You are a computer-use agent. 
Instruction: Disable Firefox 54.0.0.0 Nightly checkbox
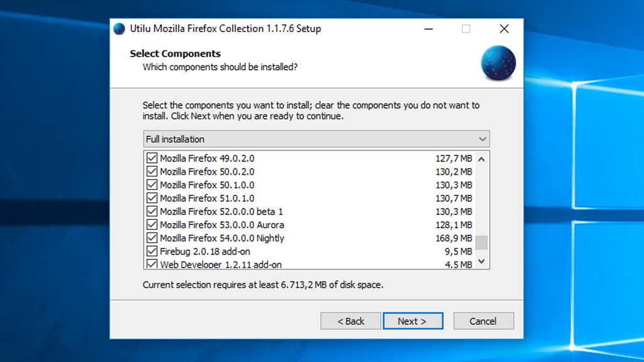pos(152,238)
